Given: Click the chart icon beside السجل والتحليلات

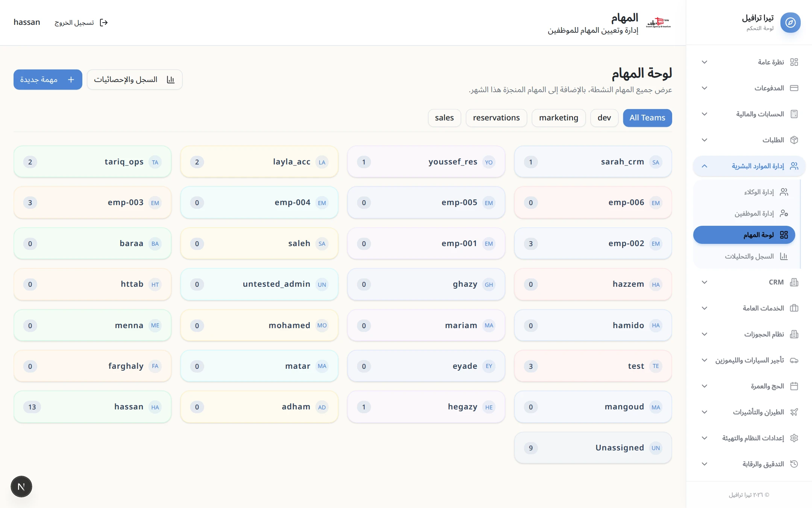Looking at the screenshot, I should pos(784,256).
